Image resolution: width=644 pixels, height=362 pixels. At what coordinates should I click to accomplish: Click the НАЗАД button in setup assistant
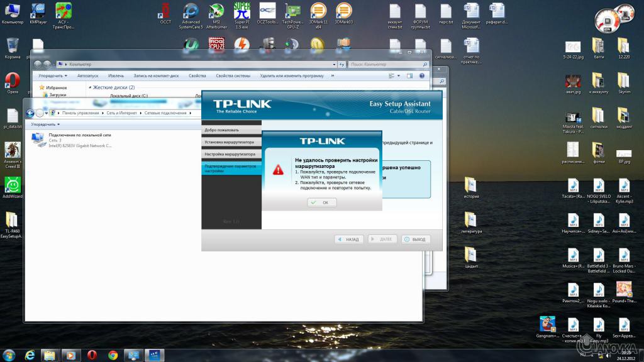(348, 239)
